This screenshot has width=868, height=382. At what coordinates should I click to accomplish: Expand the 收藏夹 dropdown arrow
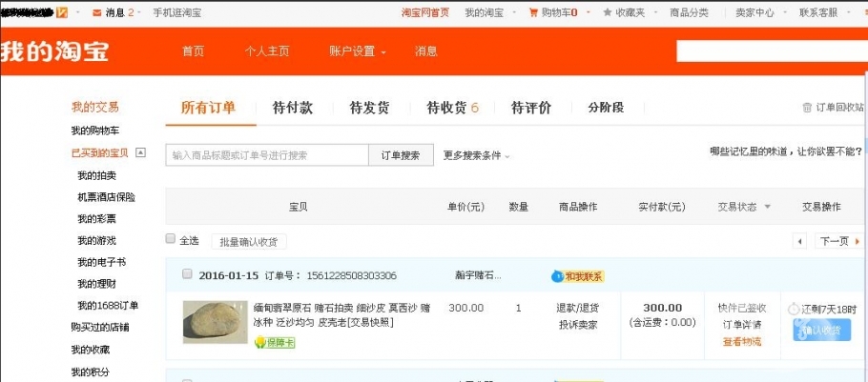(654, 12)
